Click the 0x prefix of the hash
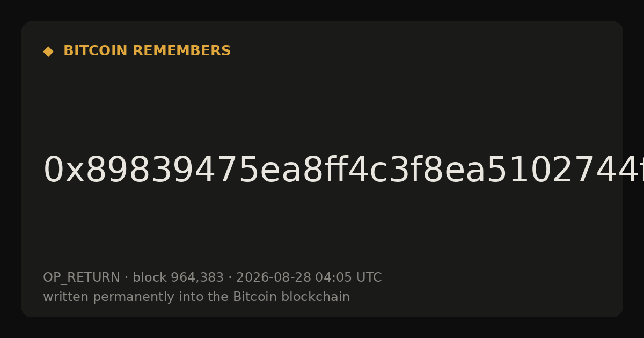Viewport: 644px width, 338px height. point(64,171)
